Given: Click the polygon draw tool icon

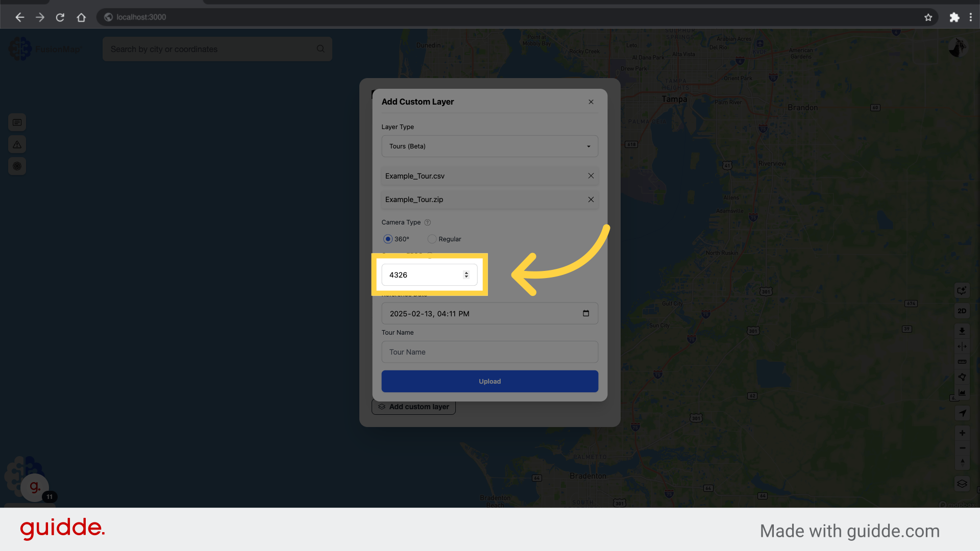Looking at the screenshot, I should click(x=962, y=377).
